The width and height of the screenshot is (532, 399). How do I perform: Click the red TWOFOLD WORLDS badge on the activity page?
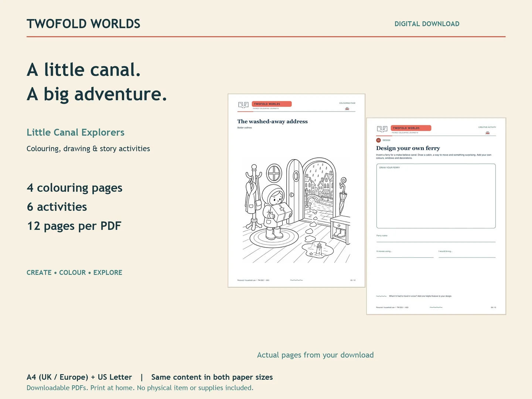[411, 128]
